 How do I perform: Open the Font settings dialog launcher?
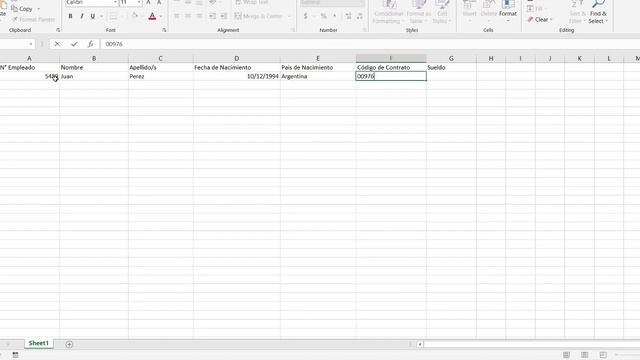point(164,30)
